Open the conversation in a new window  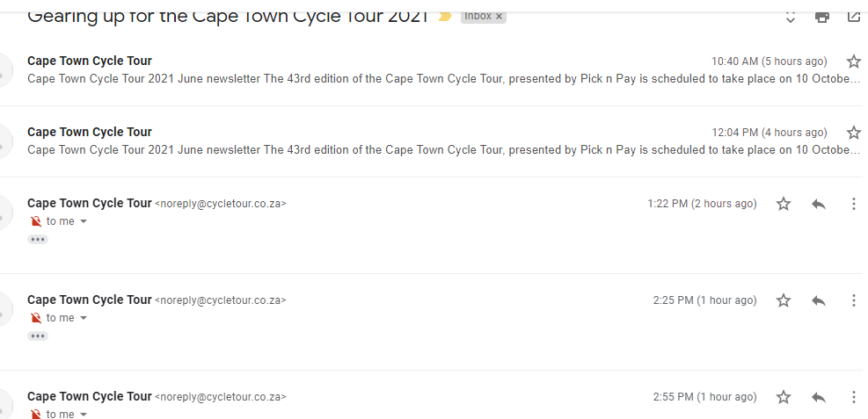(x=853, y=16)
